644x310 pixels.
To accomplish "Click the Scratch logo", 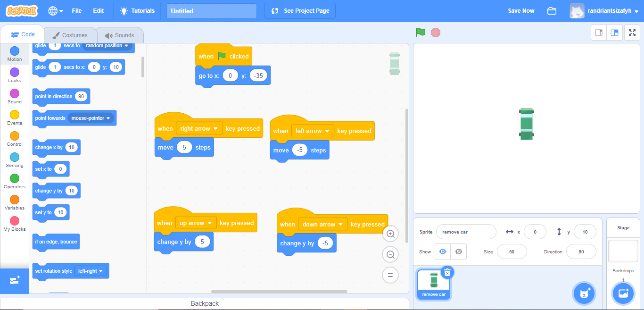I will point(22,10).
